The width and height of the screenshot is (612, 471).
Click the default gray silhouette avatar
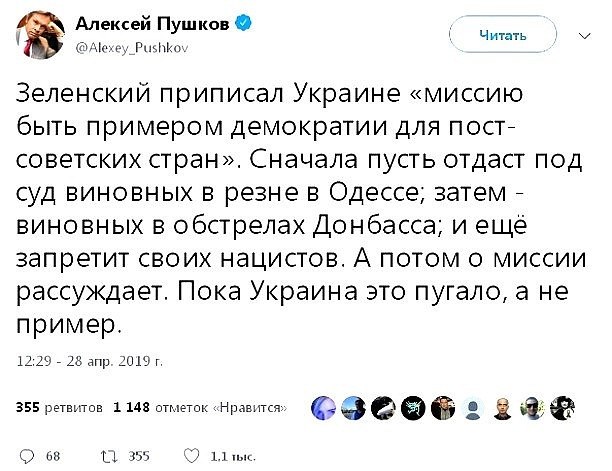tap(473, 407)
